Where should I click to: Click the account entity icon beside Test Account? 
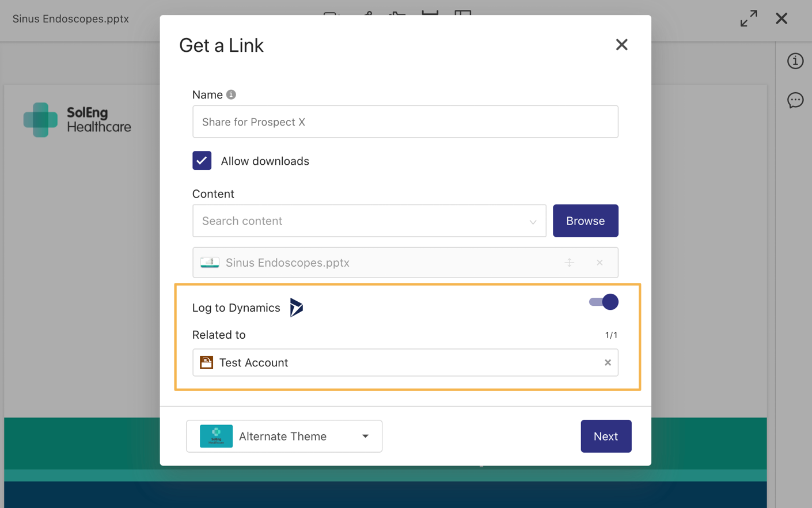coord(207,362)
